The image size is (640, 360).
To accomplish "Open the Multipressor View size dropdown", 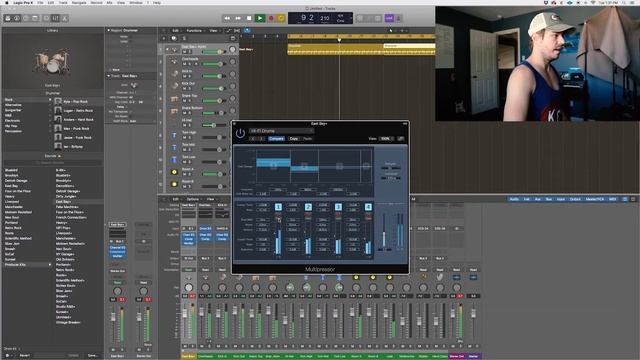I will click(386, 139).
